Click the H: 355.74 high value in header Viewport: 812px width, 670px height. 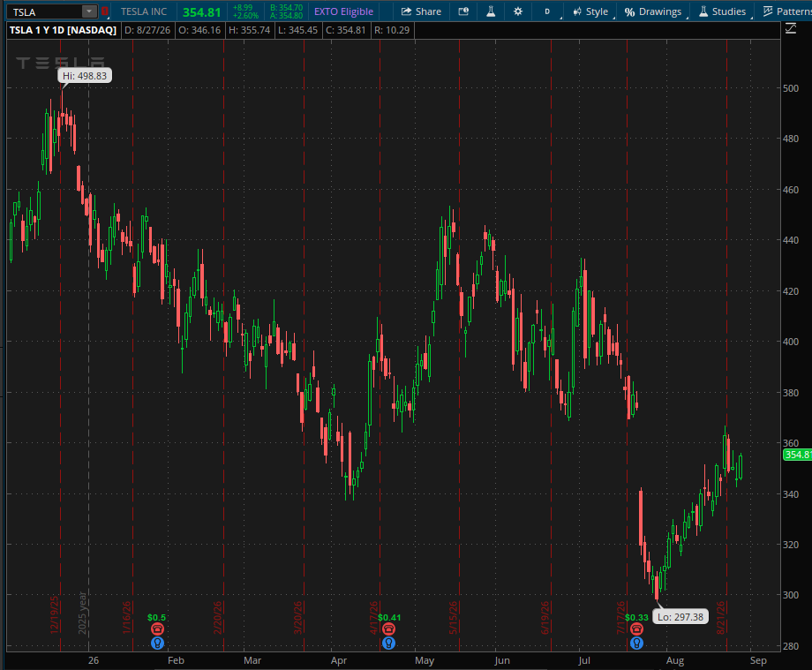point(250,30)
